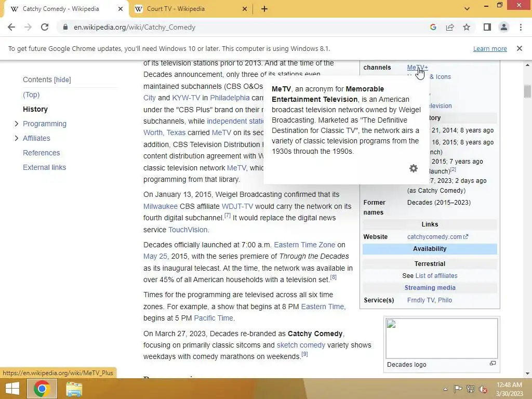The image size is (532, 399).
Task: Jump to (Top) in the contents
Action: tap(31, 95)
